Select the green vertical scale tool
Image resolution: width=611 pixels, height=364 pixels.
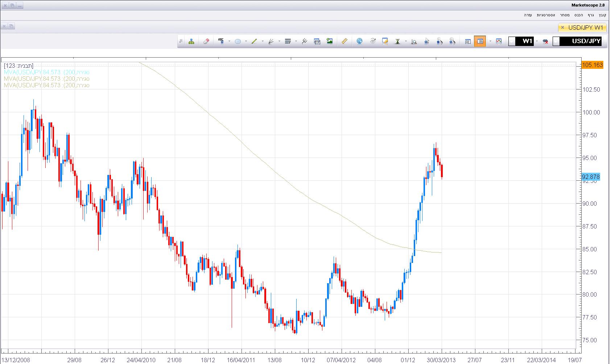coord(397,41)
